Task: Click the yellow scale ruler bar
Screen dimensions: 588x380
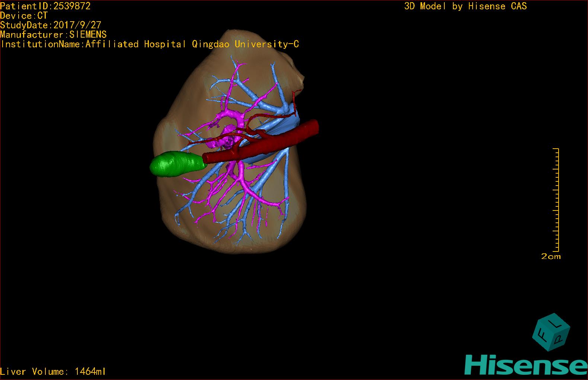Action: [x=557, y=199]
